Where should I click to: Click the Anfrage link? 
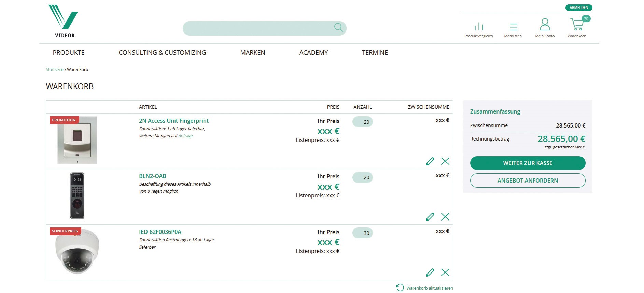(x=185, y=136)
